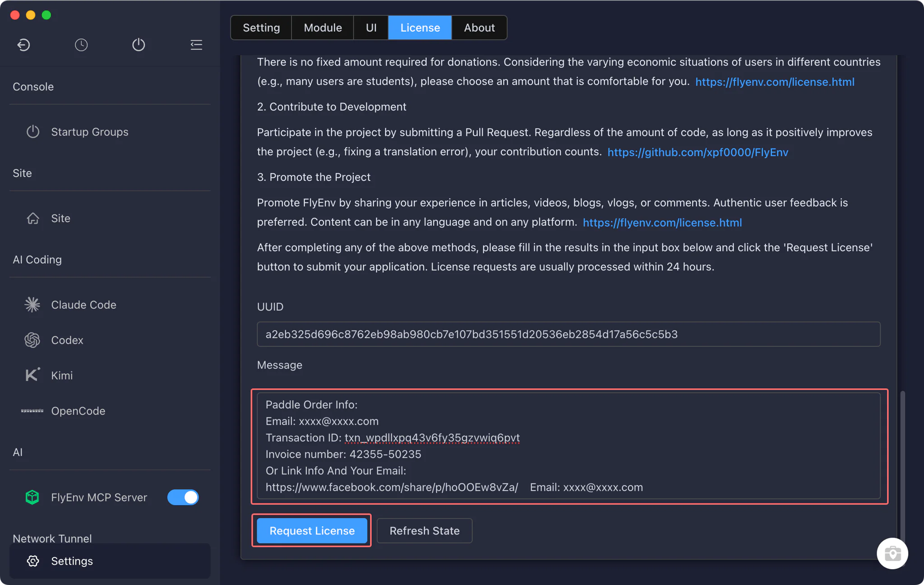This screenshot has height=585, width=924.
Task: Close the window with the red button
Action: [15, 15]
